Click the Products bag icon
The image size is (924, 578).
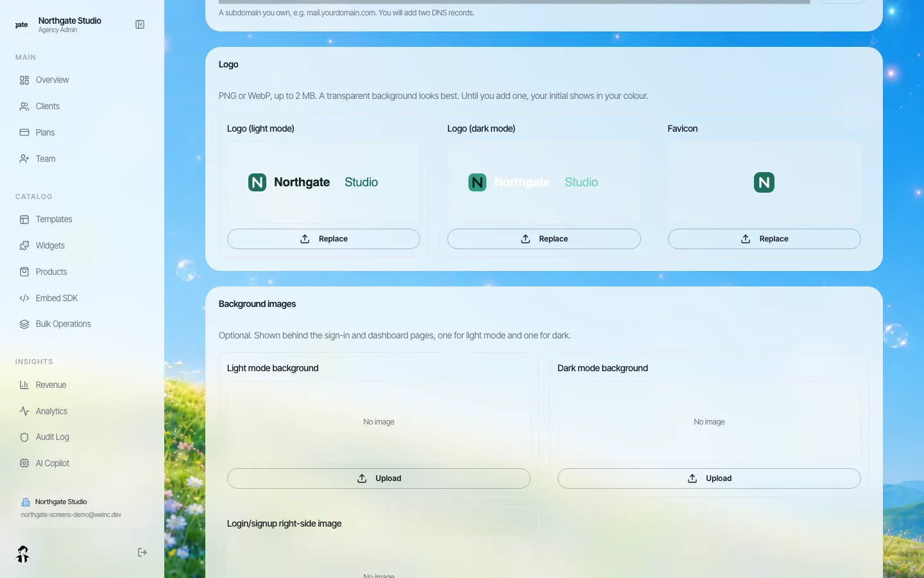coord(24,272)
